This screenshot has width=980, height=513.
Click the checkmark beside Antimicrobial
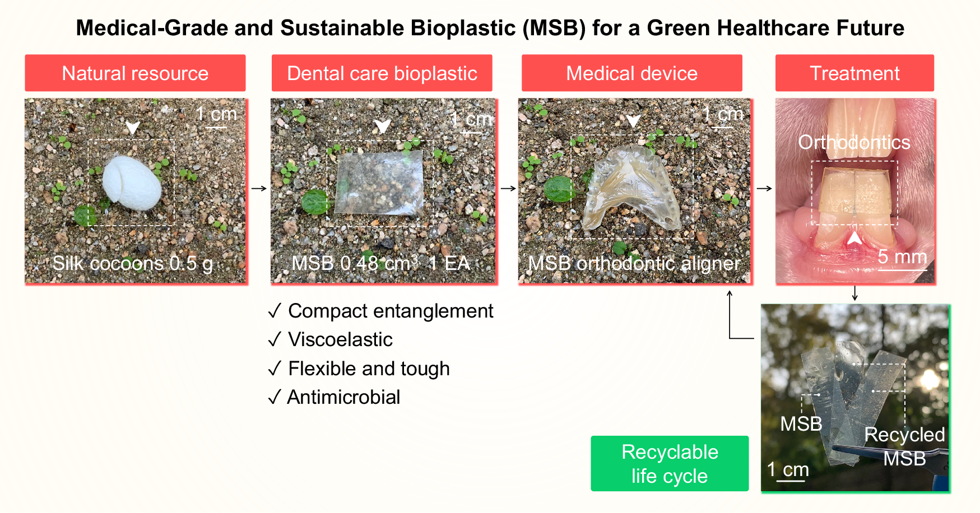(275, 397)
